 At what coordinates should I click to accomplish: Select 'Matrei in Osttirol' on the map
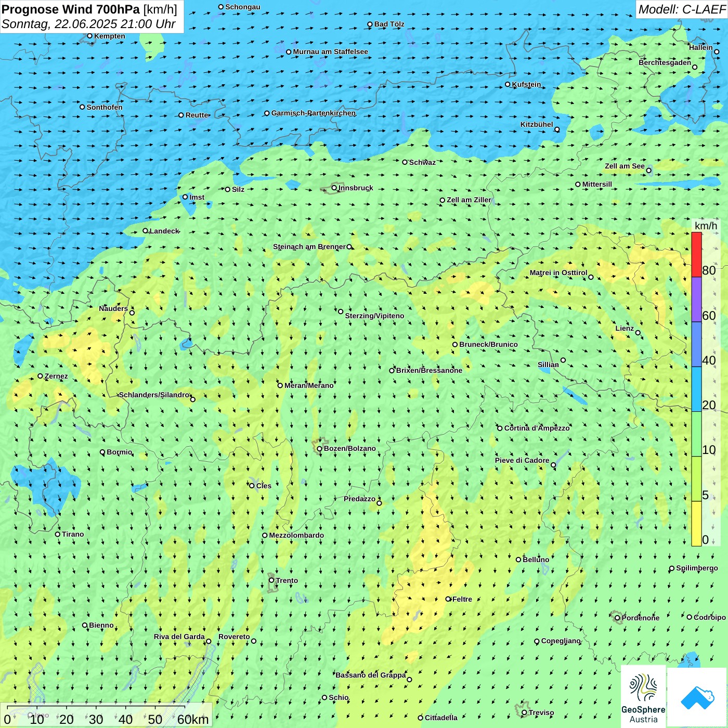pyautogui.click(x=558, y=272)
